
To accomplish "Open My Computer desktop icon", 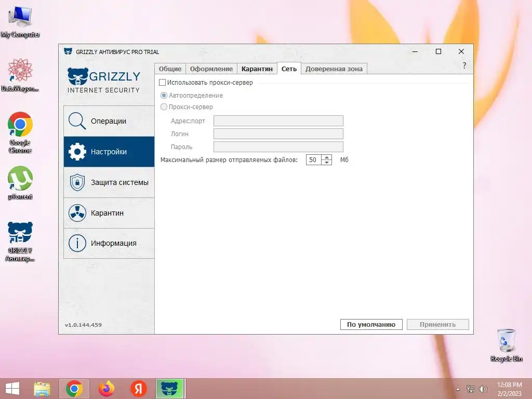I will click(20, 22).
